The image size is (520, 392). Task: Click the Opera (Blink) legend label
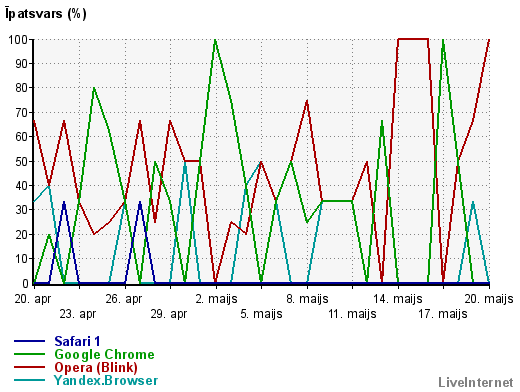96,367
